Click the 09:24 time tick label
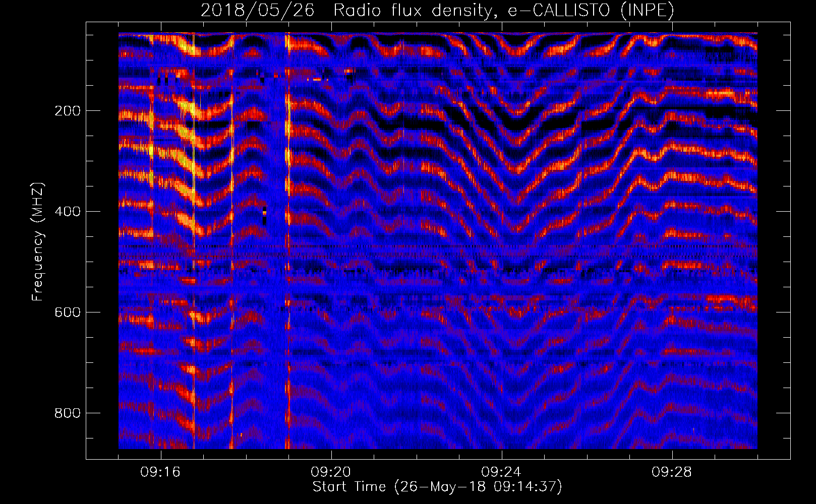 tap(501, 472)
